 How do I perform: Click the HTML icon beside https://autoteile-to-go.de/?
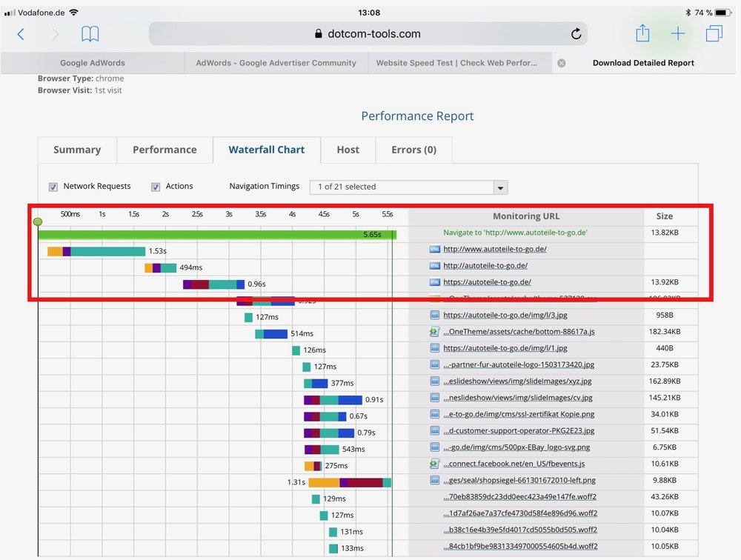pos(434,282)
